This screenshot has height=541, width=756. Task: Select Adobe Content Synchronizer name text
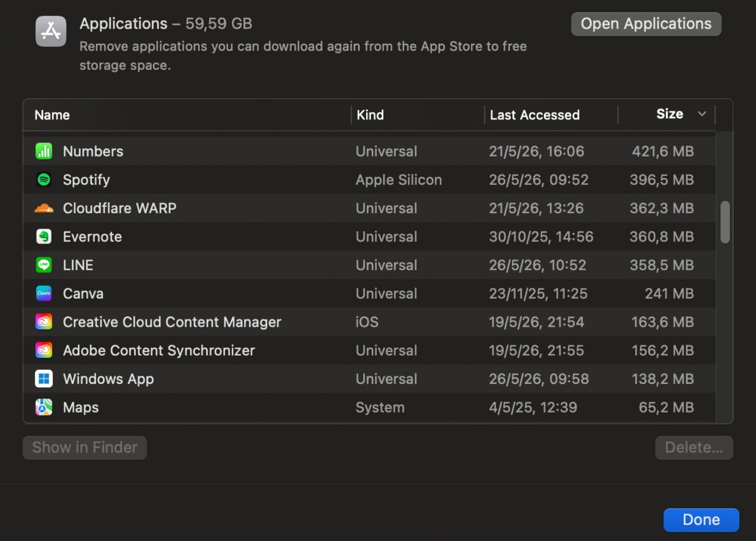point(159,350)
